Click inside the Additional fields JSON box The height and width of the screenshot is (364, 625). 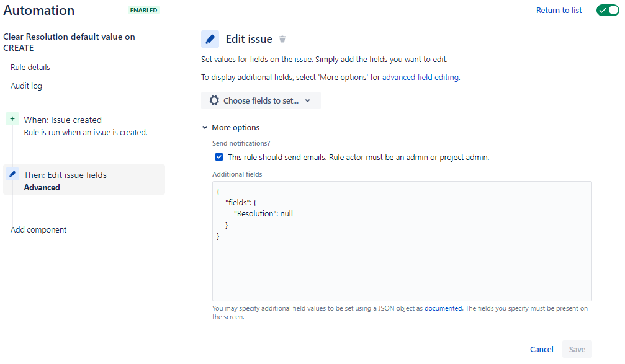click(402, 241)
